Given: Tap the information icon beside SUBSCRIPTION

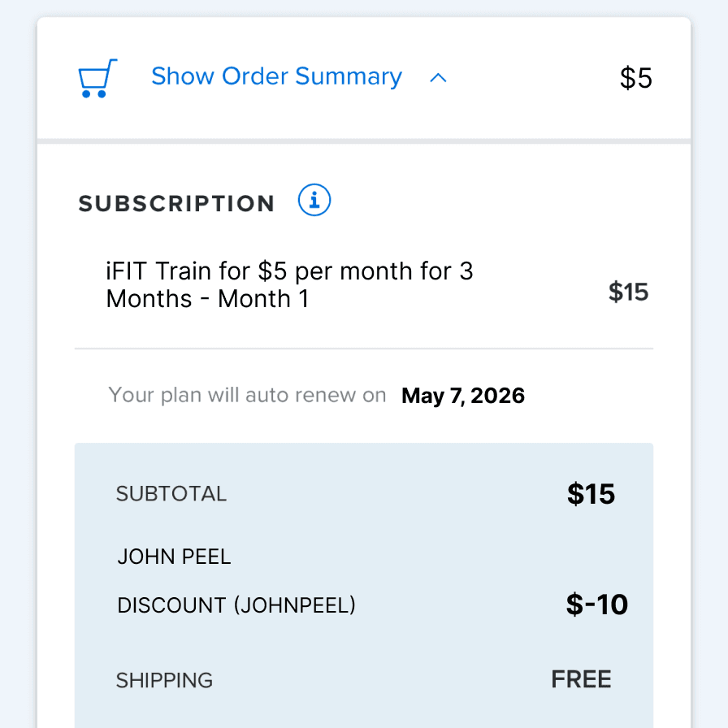Looking at the screenshot, I should (314, 200).
